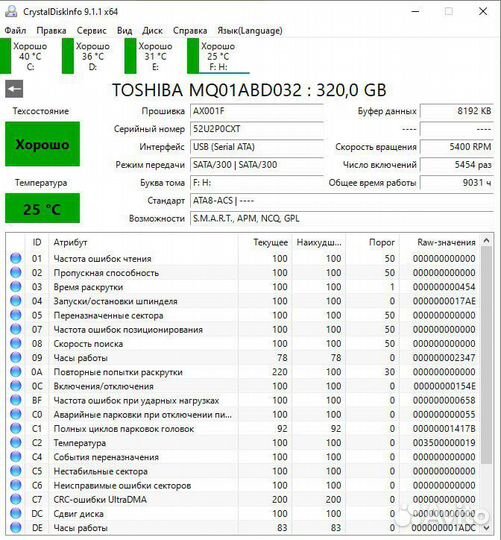The width and height of the screenshot is (501, 540).
Task: Click the rotation speed field 5400 RPM
Action: [x=457, y=147]
